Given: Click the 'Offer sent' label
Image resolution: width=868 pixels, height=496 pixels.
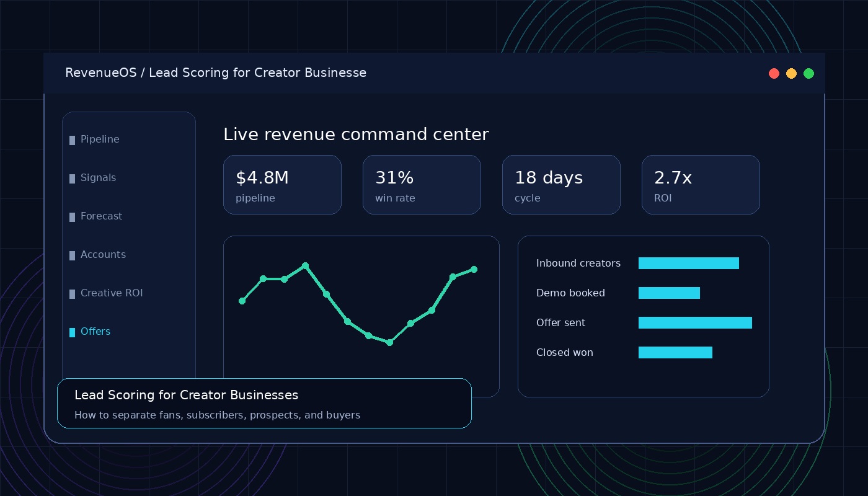Looking at the screenshot, I should click(x=560, y=323).
